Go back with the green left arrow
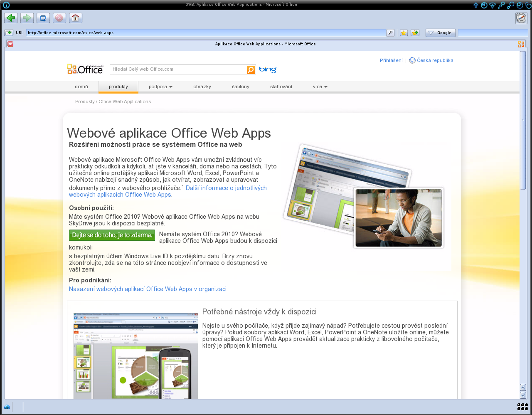Image resolution: width=532 pixels, height=415 pixels. (x=11, y=18)
